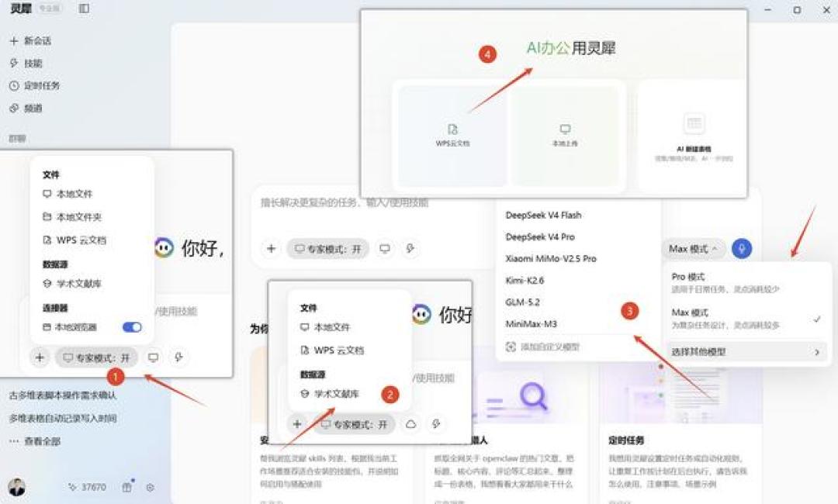Image resolution: width=838 pixels, height=504 pixels.
Task: Select 学术文献库 in the cloud-icon callout menu
Action: click(330, 393)
